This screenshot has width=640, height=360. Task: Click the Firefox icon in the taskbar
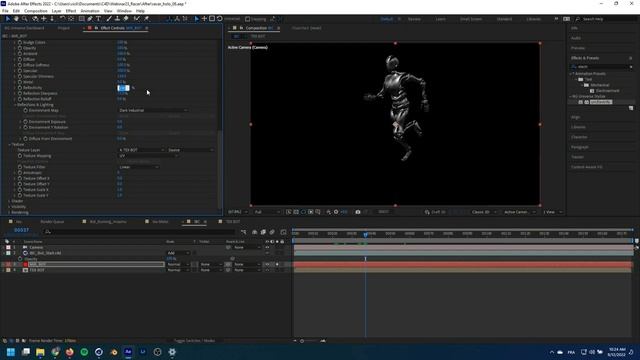tap(69, 351)
